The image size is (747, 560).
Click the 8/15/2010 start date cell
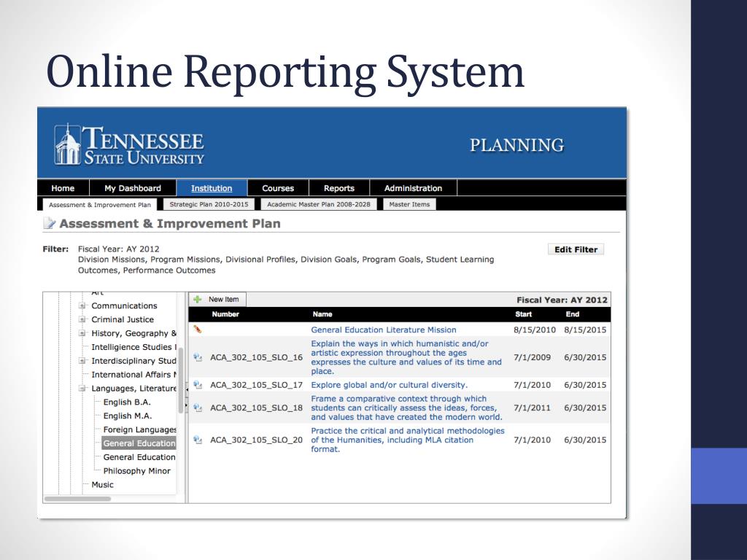point(535,330)
